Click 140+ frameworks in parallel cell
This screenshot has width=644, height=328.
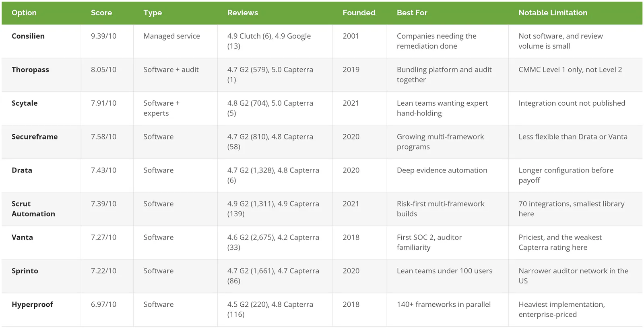click(x=444, y=305)
